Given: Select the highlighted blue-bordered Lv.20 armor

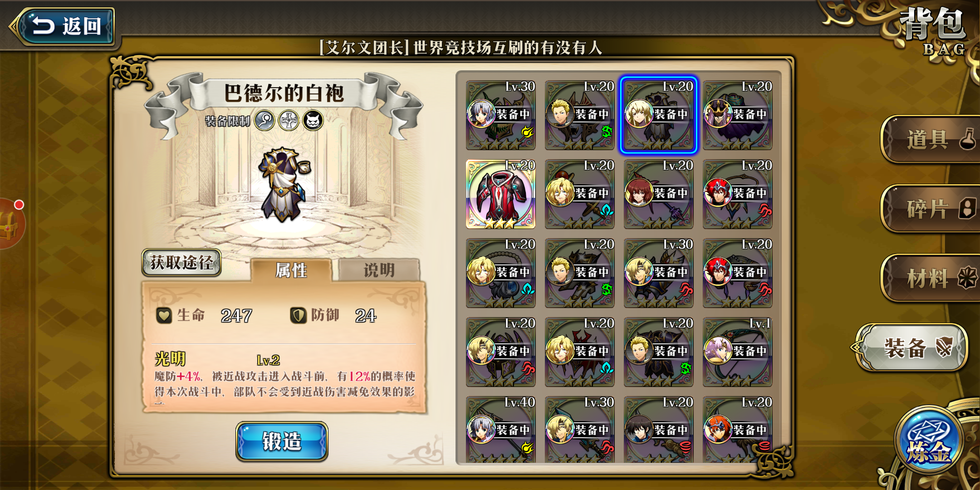Looking at the screenshot, I should pos(658,115).
